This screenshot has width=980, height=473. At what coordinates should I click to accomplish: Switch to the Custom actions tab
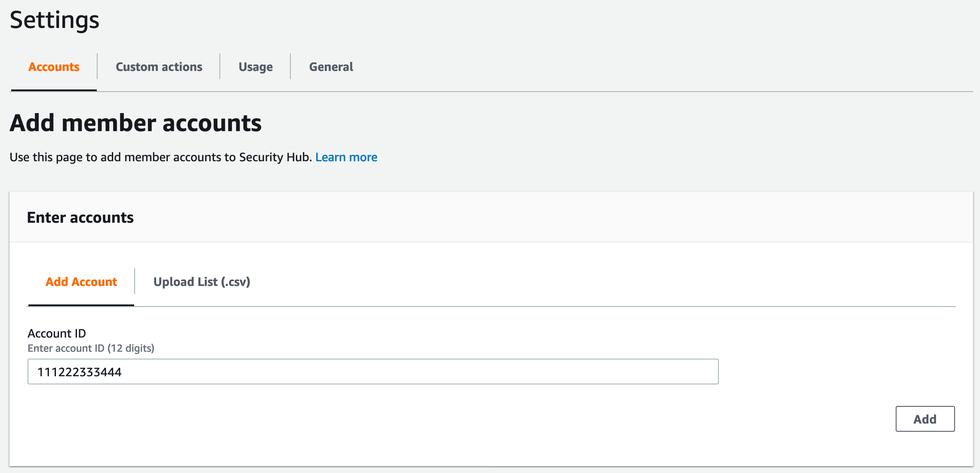[x=159, y=67]
